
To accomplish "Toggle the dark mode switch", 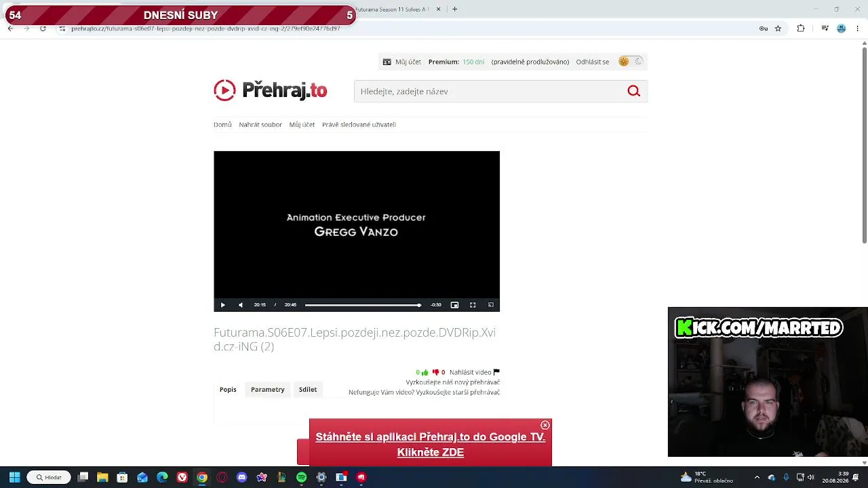I will 631,62.
